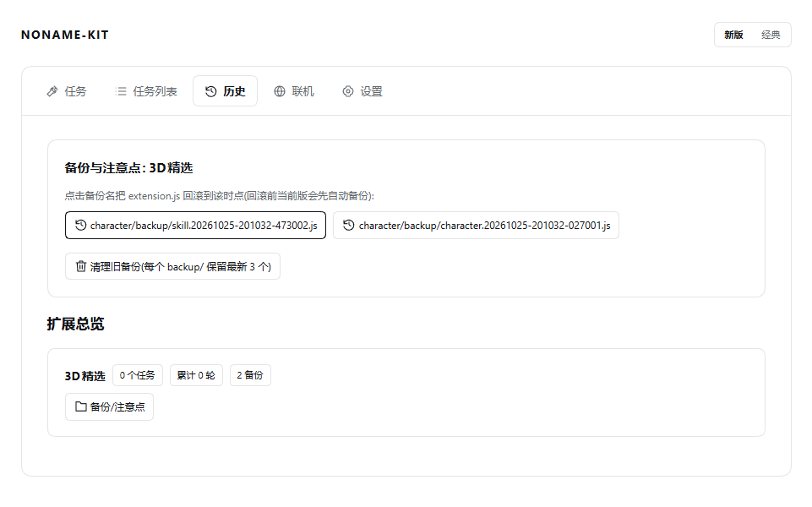Click the extension.js rollback description text
This screenshot has width=812, height=507.
219,196
